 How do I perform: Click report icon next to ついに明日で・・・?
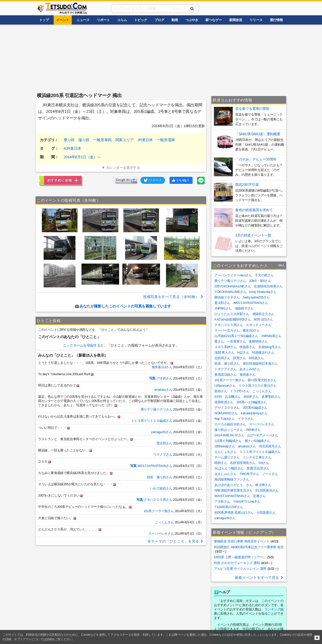pyautogui.click(x=68, y=428)
